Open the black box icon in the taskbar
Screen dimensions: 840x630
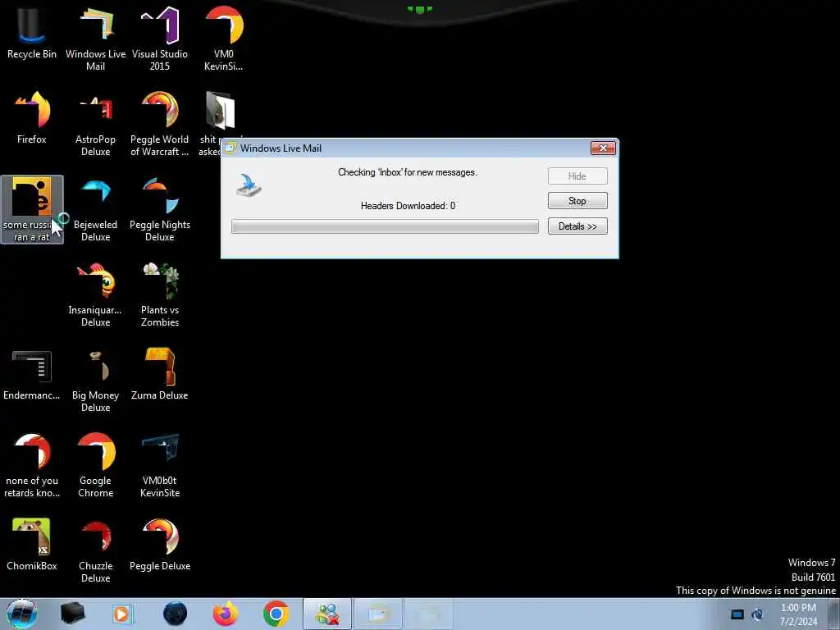(x=72, y=614)
